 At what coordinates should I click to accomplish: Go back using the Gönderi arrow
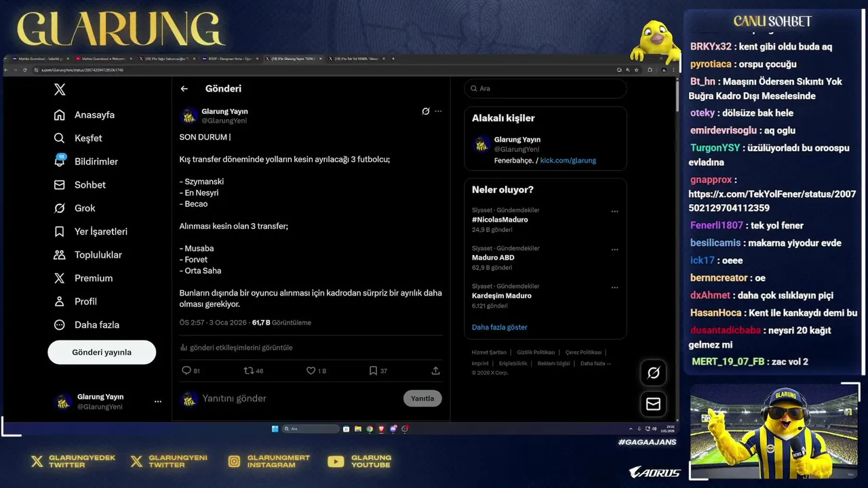(x=184, y=89)
